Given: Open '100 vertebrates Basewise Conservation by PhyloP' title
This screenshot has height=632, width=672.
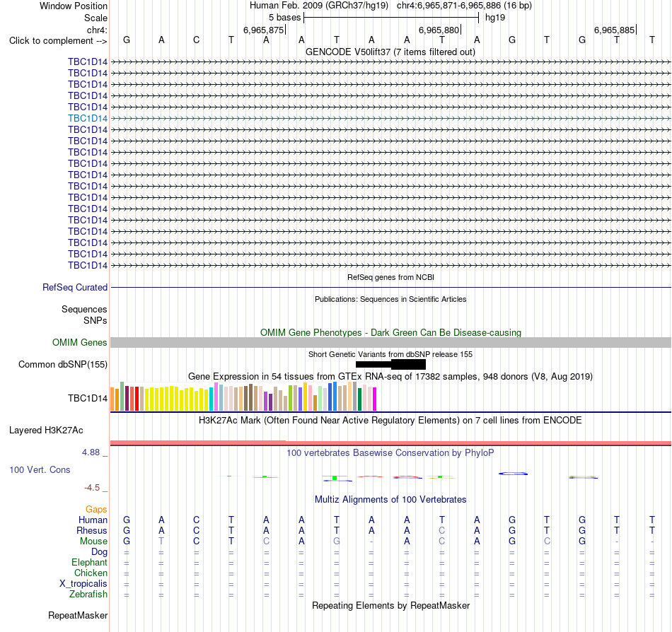Looking at the screenshot, I should click(x=390, y=453).
